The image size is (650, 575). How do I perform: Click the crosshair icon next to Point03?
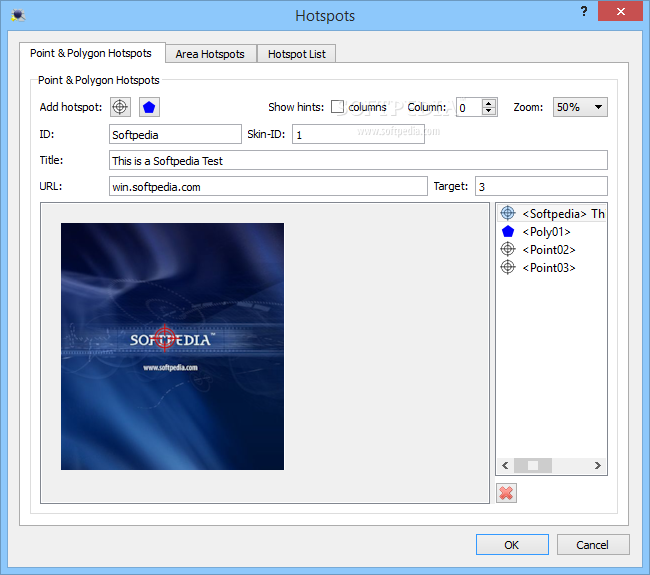point(508,267)
